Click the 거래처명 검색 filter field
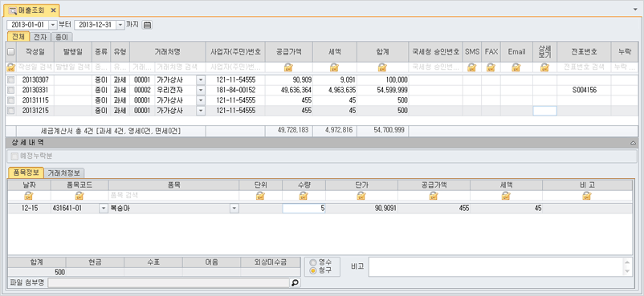The width and height of the screenshot is (644, 296). point(180,67)
